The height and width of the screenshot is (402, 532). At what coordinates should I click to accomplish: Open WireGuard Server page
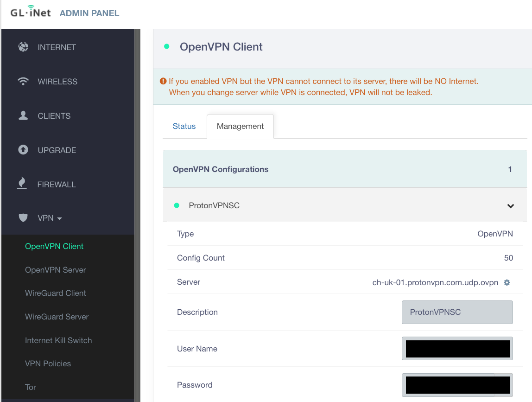(57, 317)
